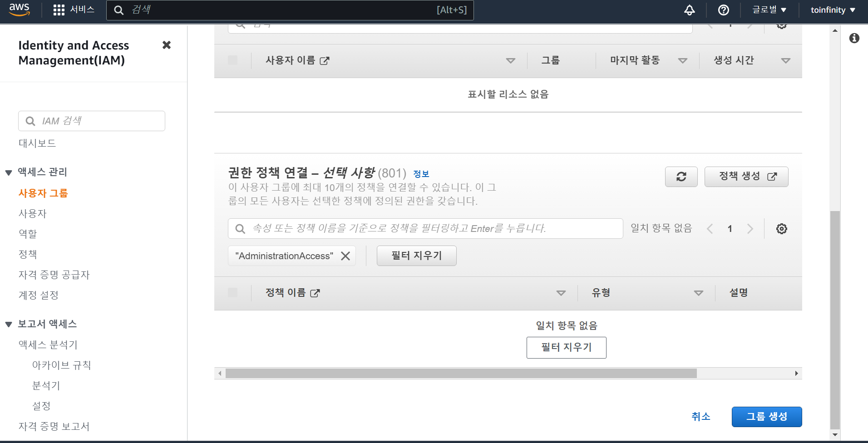The width and height of the screenshot is (868, 443).
Task: Open the 정보 link beside policy heading
Action: [x=421, y=174]
